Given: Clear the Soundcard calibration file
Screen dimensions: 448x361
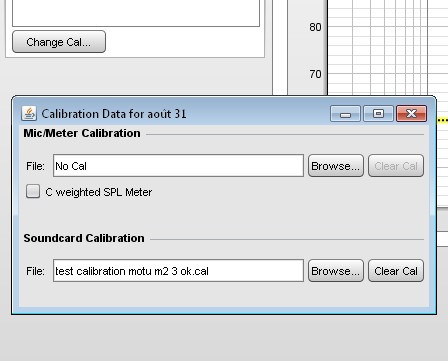Looking at the screenshot, I should 396,271.
